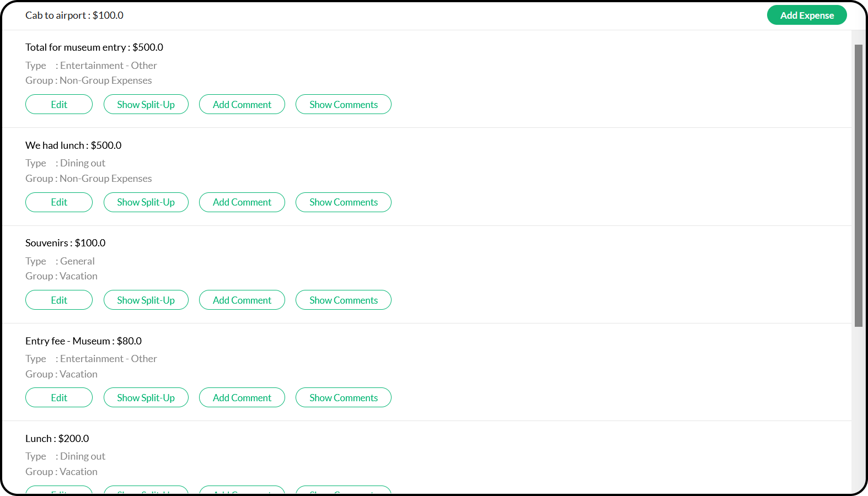868x496 pixels.
Task: Click 'Group : Non-Group Expenses' under We had lunch
Action: point(89,179)
